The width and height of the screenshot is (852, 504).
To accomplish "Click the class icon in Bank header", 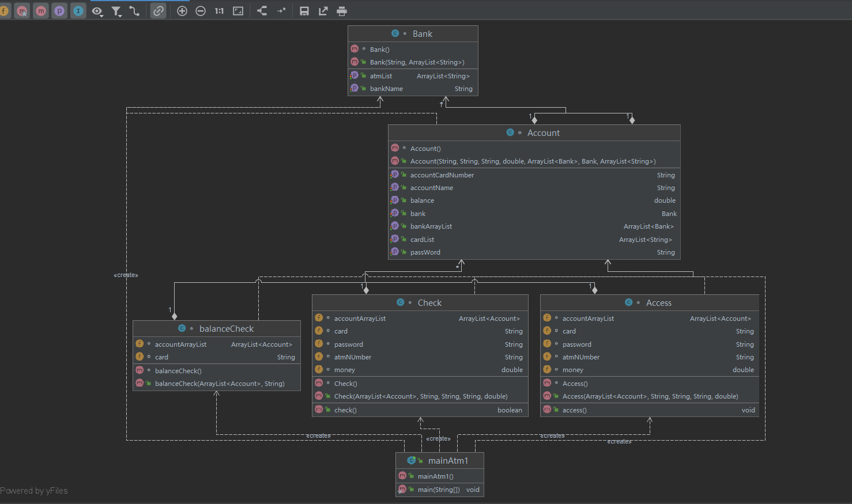I will click(395, 33).
